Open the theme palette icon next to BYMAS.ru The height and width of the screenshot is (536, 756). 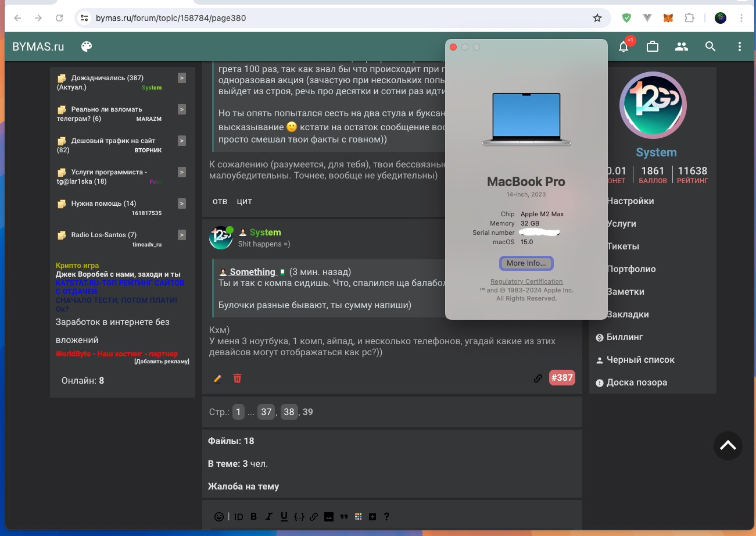pyautogui.click(x=87, y=47)
